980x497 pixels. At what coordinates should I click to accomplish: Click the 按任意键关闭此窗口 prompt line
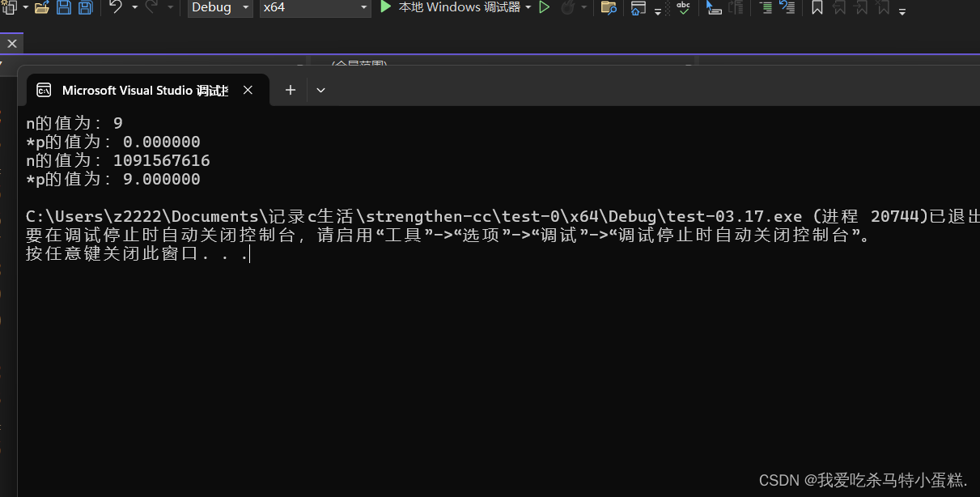click(x=138, y=254)
